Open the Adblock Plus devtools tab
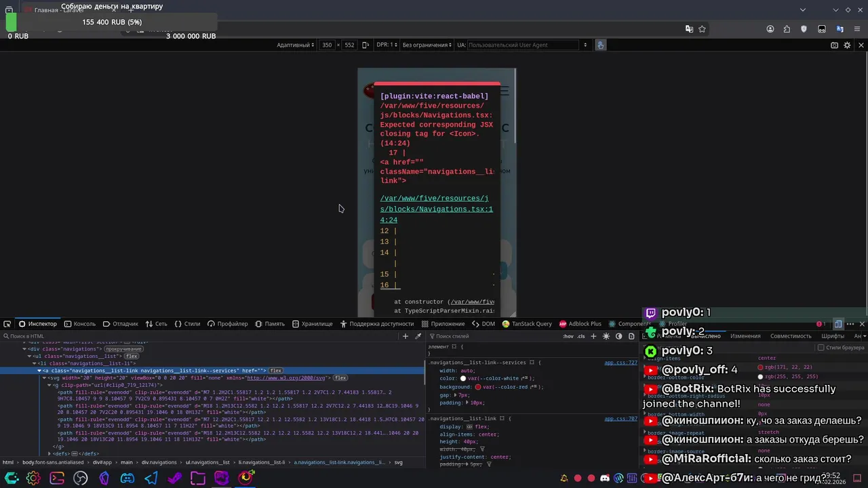Viewport: 868px width, 488px height. pyautogui.click(x=580, y=324)
